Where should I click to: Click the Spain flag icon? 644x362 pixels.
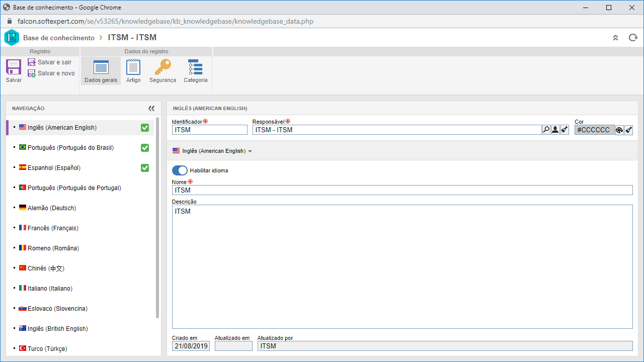[23, 167]
